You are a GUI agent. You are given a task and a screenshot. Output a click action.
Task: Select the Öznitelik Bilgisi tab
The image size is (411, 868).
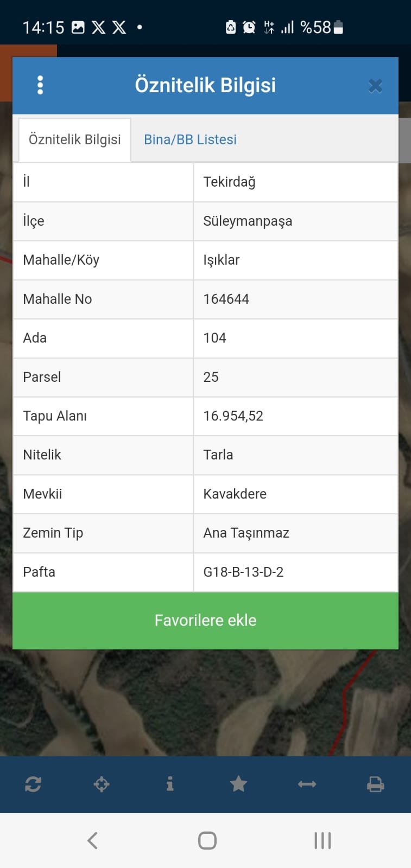tap(75, 139)
